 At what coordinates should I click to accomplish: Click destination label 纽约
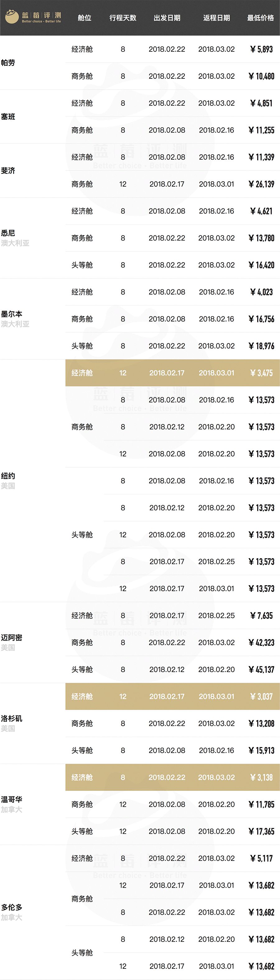click(8, 476)
